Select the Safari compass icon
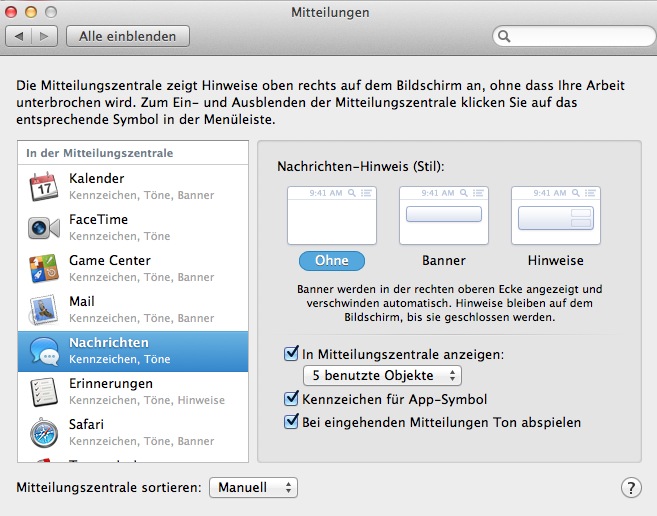657x516 pixels. (44, 432)
